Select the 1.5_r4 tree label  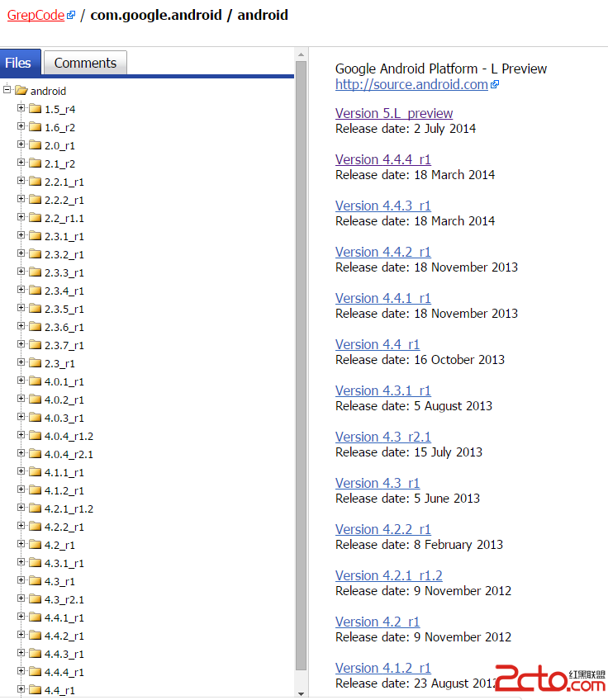[59, 109]
